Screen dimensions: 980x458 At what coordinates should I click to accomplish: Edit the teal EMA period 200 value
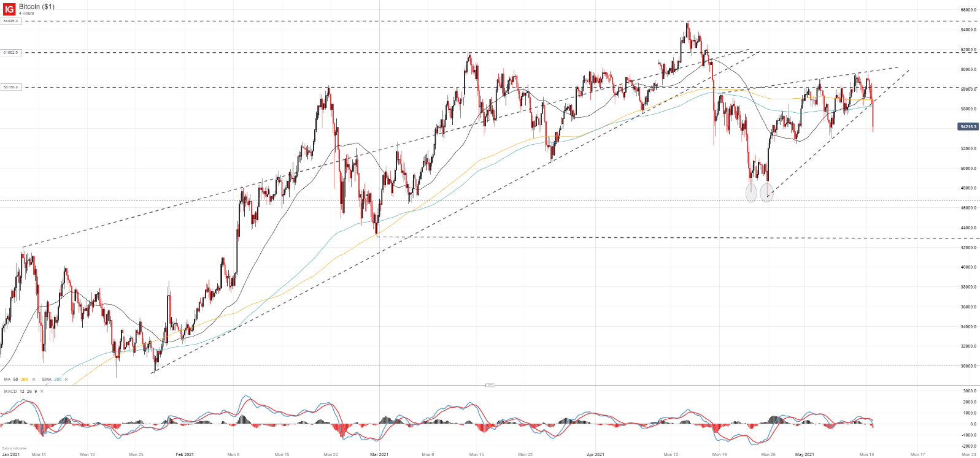(x=58, y=380)
